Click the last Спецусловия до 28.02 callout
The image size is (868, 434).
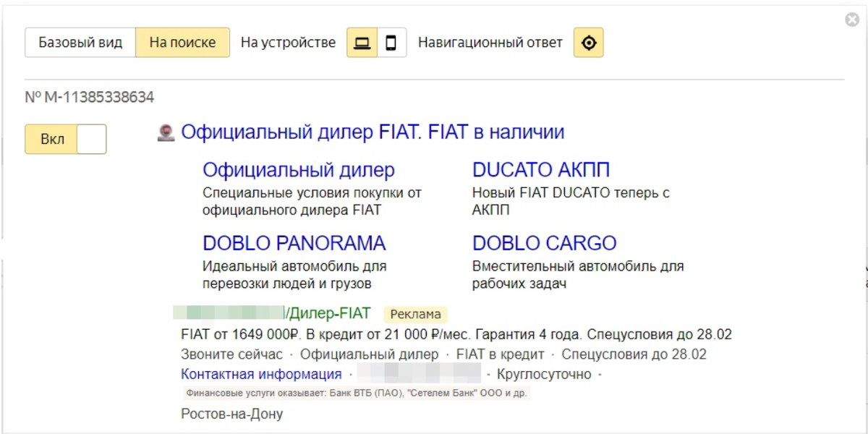coord(634,354)
